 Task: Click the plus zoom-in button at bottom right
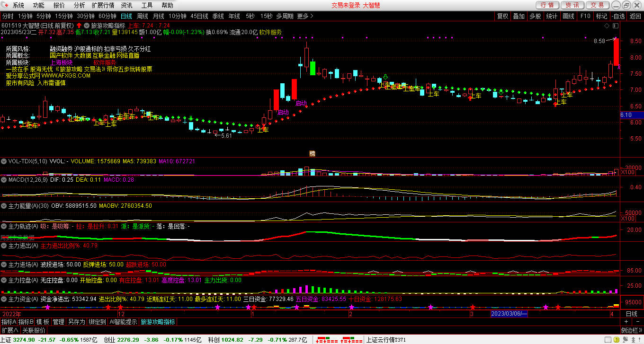coord(626,322)
